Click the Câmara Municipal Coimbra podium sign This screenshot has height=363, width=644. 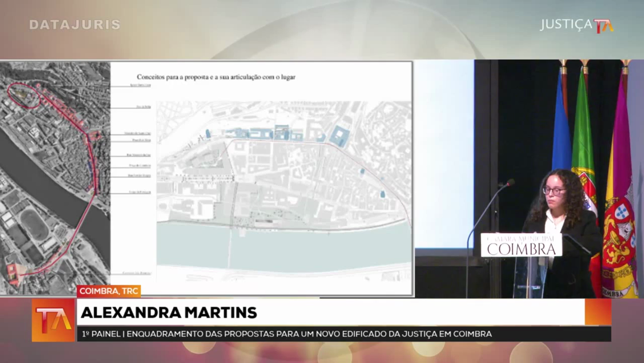(x=521, y=245)
